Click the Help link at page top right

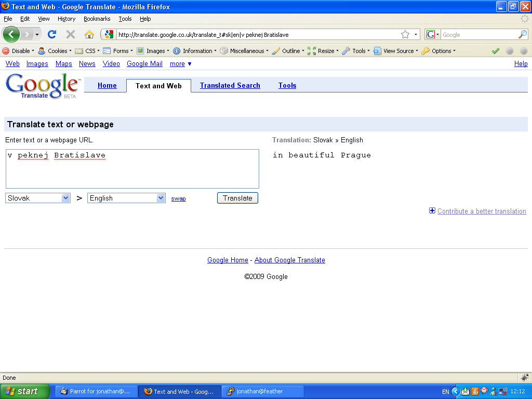click(x=521, y=64)
